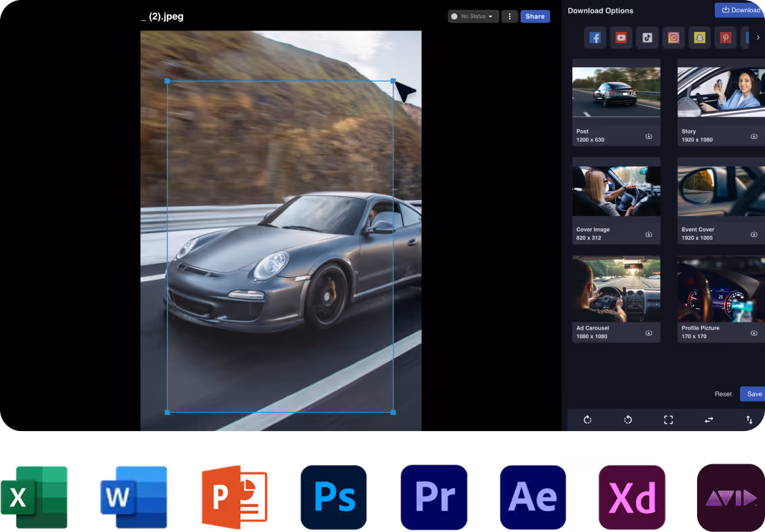Download the Cover Image 820 x 312 size
Image resolution: width=765 pixels, height=532 pixels.
tap(649, 234)
